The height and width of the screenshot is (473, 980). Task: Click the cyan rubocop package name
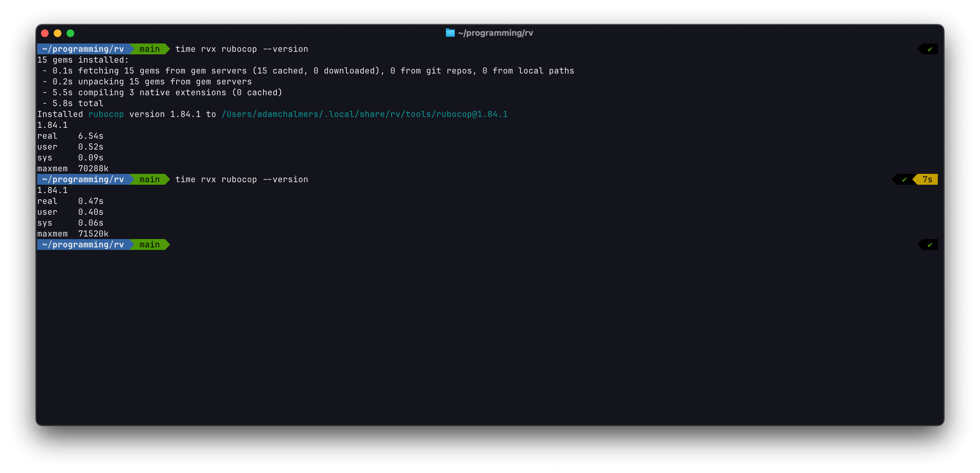pyautogui.click(x=106, y=114)
